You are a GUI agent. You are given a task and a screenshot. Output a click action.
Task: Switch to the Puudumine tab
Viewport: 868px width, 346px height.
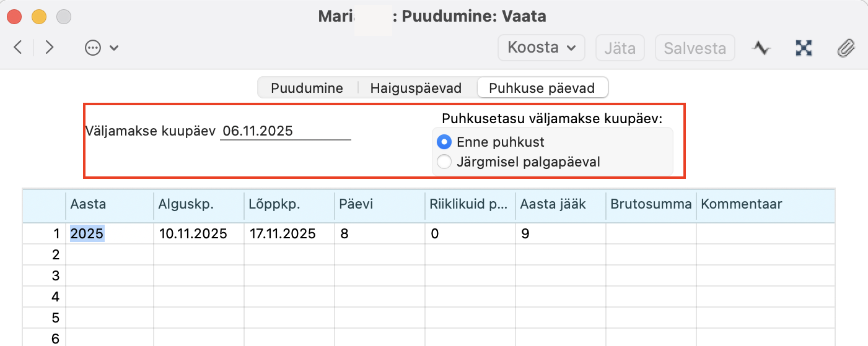point(307,88)
